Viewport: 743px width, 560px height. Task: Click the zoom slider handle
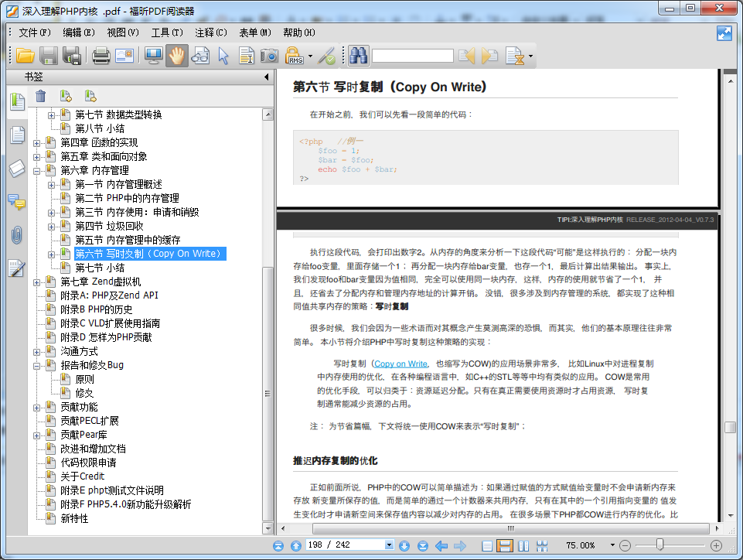tap(659, 545)
